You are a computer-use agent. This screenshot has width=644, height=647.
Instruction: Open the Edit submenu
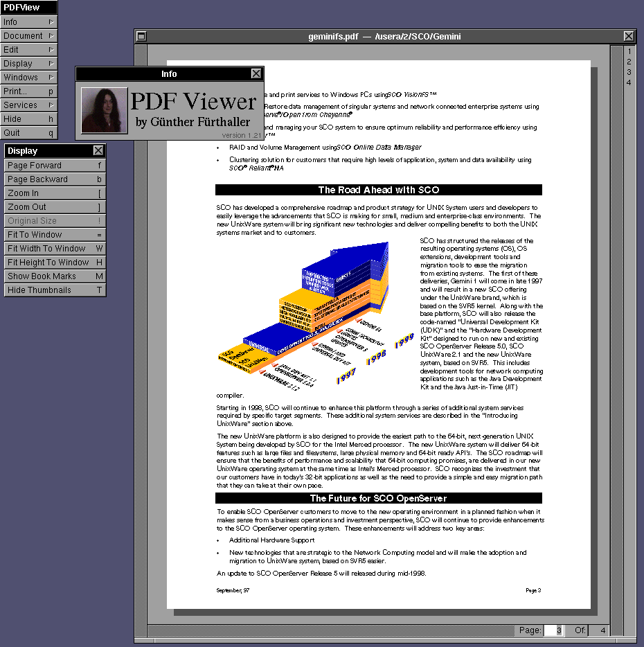coord(28,49)
